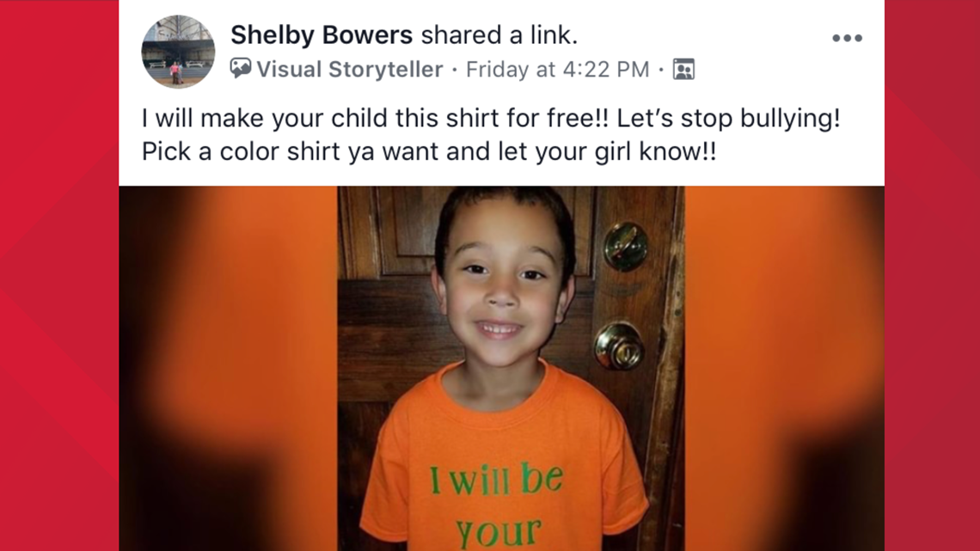Click blurred orange area right of photo

click(x=784, y=369)
